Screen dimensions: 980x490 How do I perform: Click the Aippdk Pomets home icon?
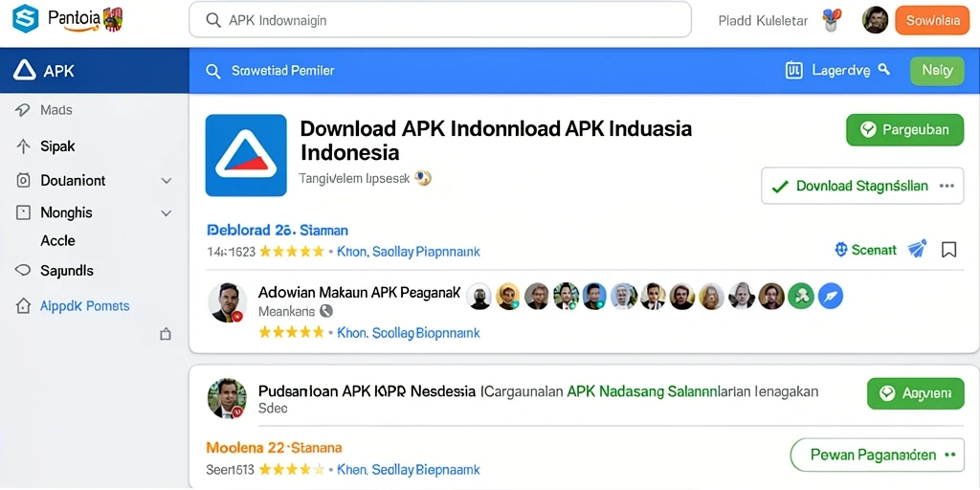[23, 305]
